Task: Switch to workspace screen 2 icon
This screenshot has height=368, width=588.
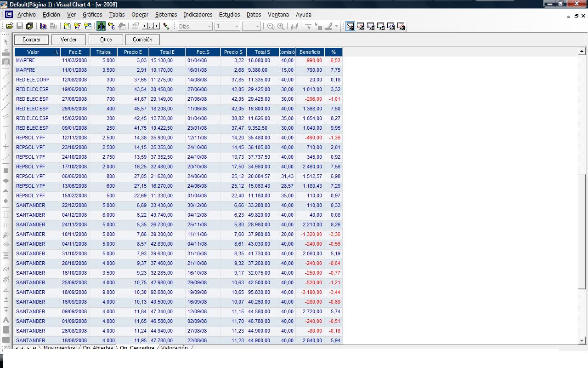Action: 361,26
